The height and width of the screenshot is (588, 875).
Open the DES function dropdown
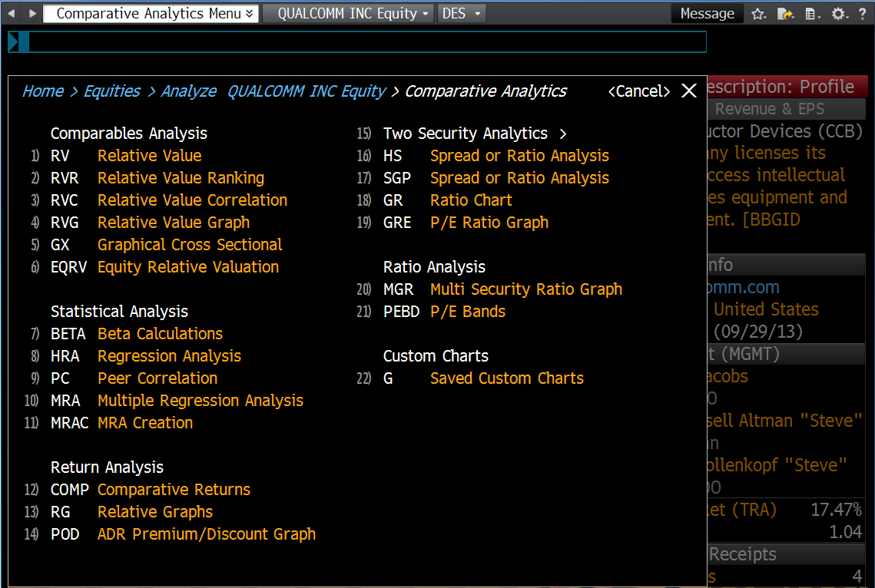click(x=461, y=13)
